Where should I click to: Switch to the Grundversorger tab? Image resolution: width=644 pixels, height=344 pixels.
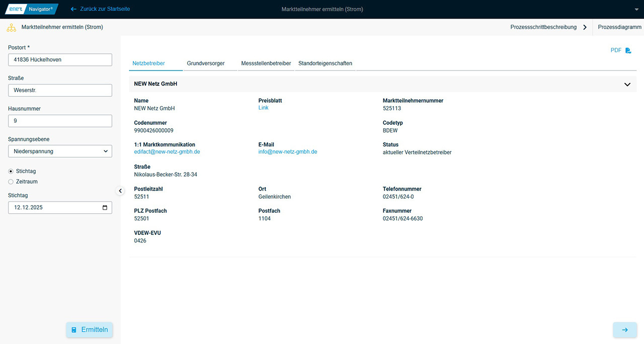click(205, 63)
